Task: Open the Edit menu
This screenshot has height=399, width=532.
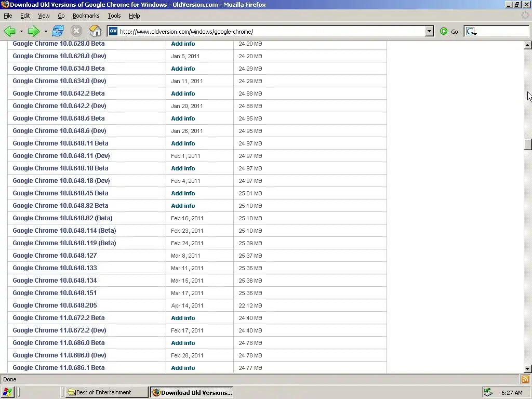Action: (25, 16)
